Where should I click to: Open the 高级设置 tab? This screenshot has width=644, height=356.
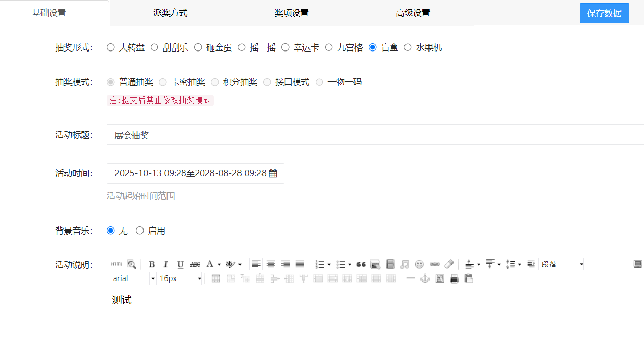coord(413,13)
